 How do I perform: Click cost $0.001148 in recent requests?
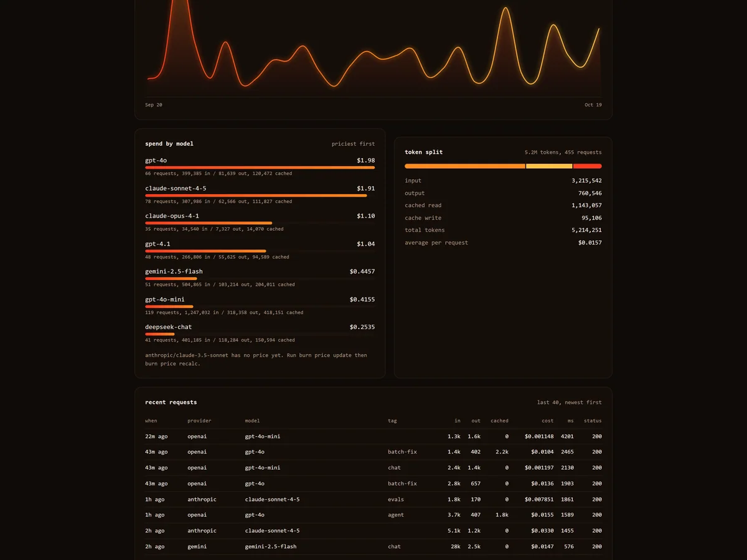click(x=539, y=436)
